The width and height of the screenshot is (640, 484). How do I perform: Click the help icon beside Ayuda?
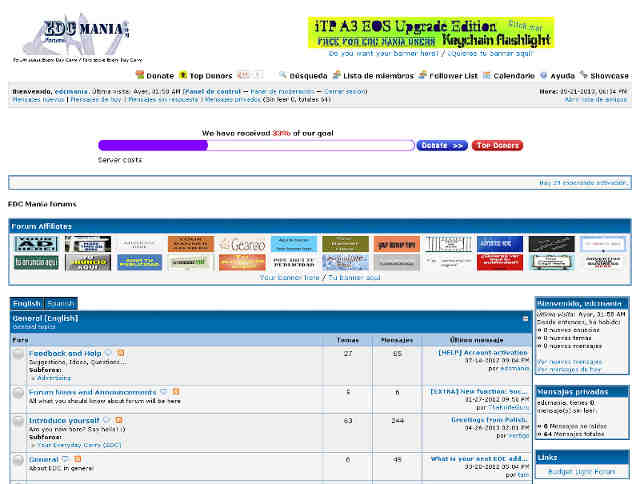(544, 75)
